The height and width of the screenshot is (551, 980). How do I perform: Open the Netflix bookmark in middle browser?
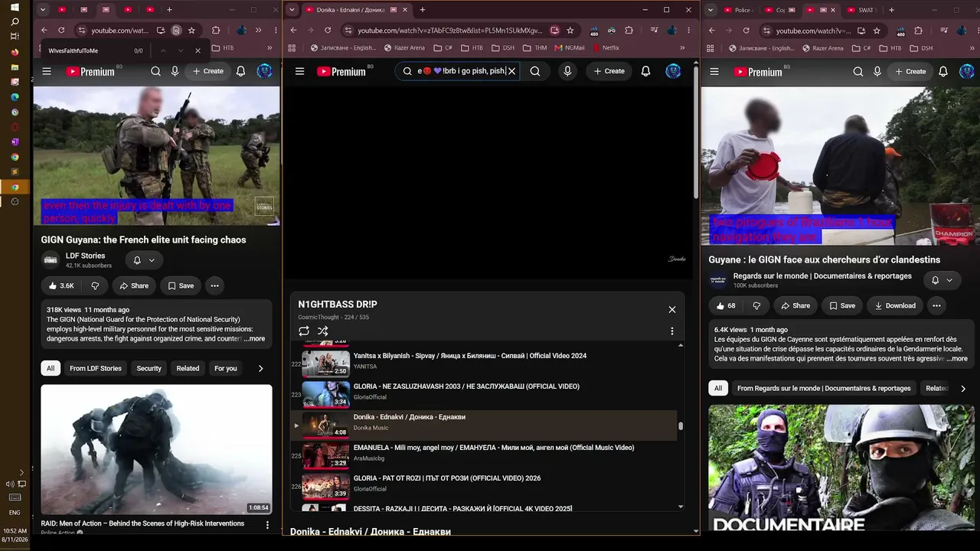pos(605,47)
